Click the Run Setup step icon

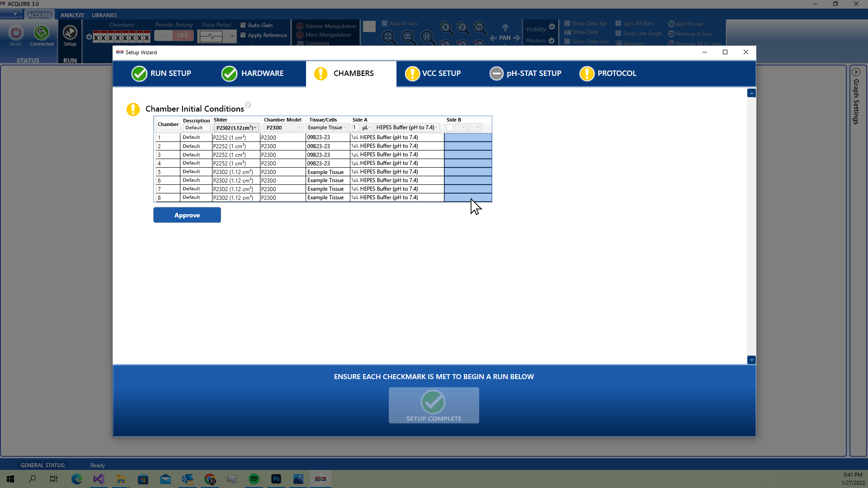click(x=139, y=74)
